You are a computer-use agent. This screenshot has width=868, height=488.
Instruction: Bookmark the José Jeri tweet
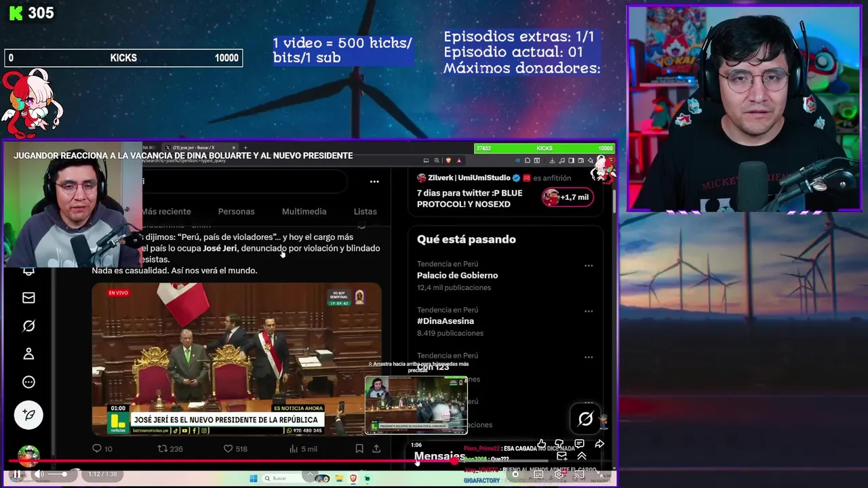(359, 449)
